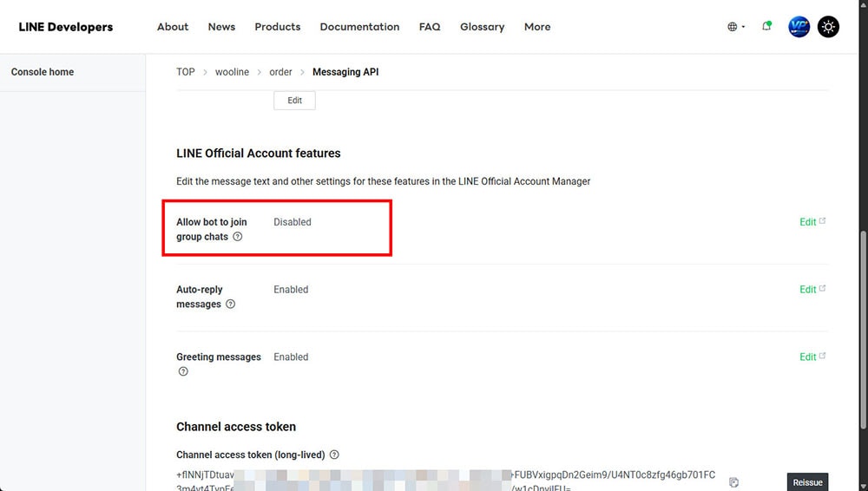Select the LINE Official Account features heading
The image size is (868, 491).
coord(259,154)
